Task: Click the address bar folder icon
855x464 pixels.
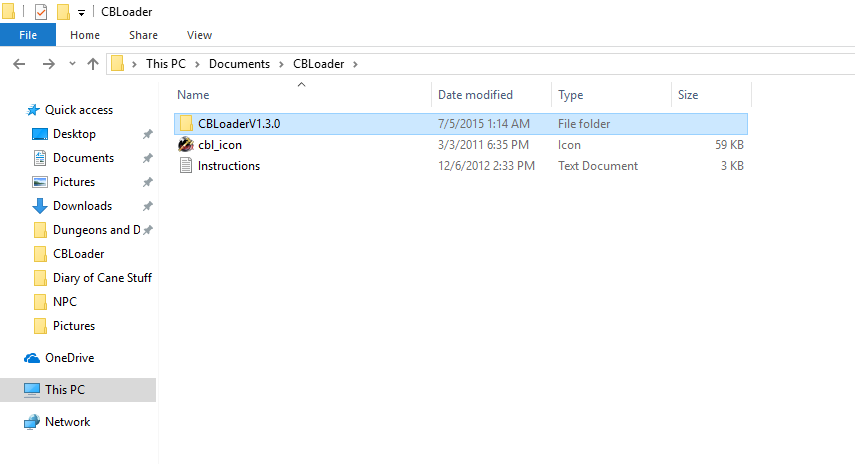Action: point(117,64)
